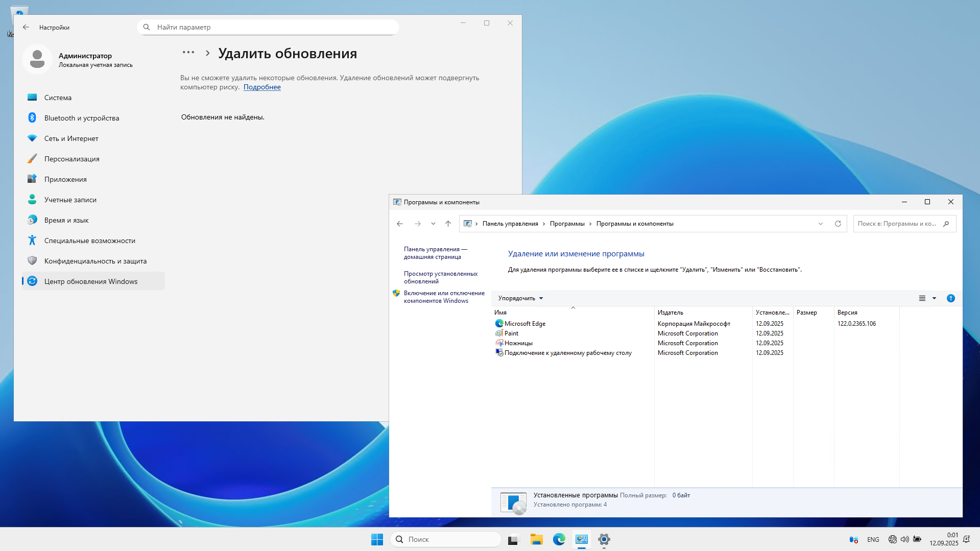Open Включение или отключение компонентов Windows
This screenshot has height=551, width=980.
444,297
